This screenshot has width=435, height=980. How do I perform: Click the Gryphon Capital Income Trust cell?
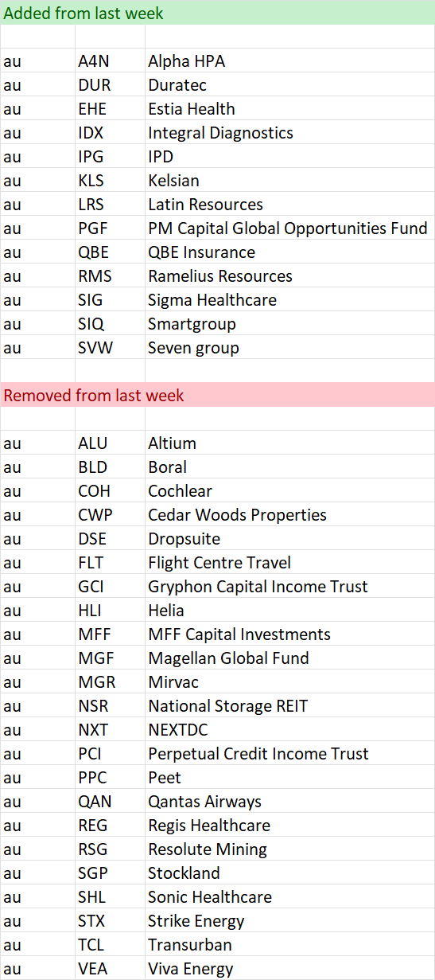click(289, 586)
